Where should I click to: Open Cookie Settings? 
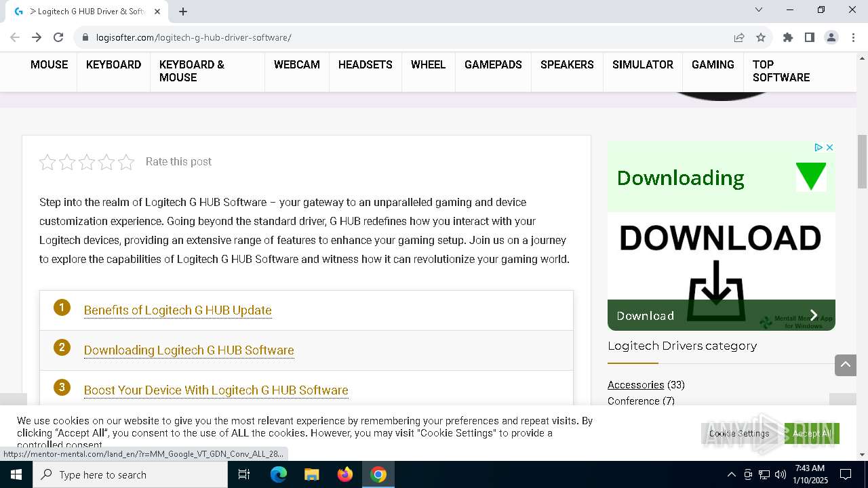[x=739, y=433]
